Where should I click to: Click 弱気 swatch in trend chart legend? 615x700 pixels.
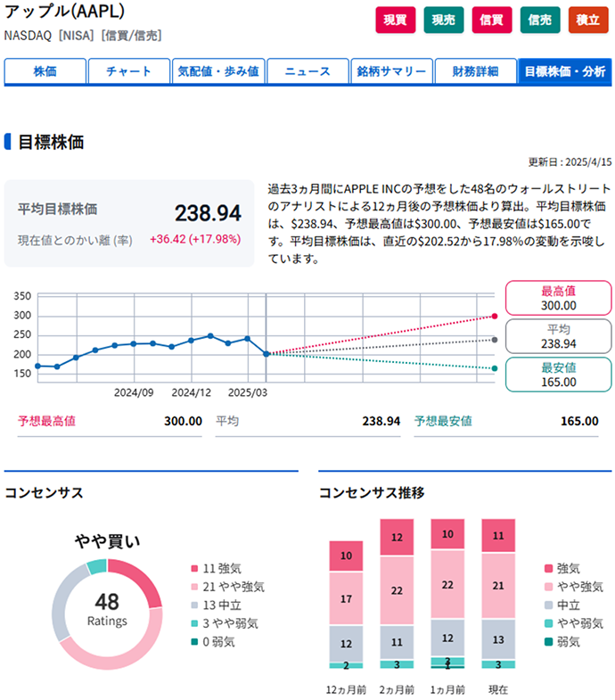[x=549, y=641]
